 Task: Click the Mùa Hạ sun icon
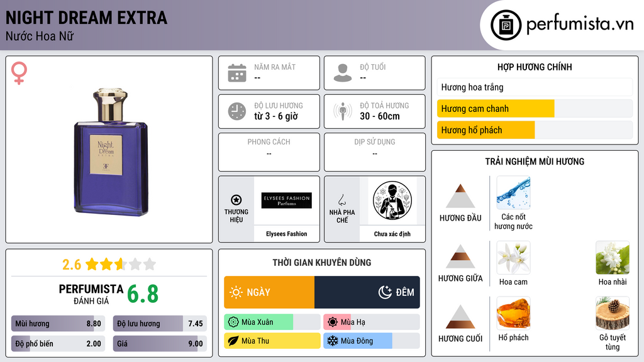point(333,322)
